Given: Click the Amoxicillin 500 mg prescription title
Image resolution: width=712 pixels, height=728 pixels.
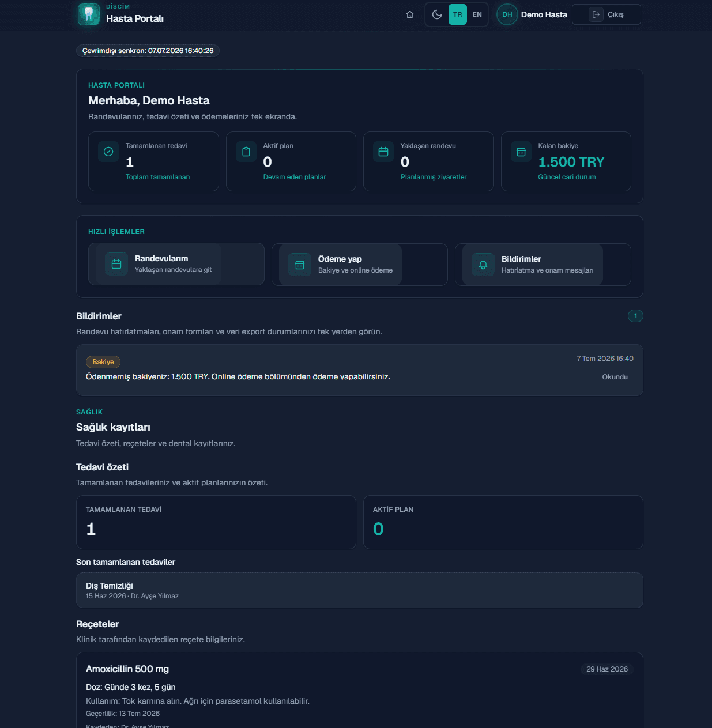Looking at the screenshot, I should 127,669.
